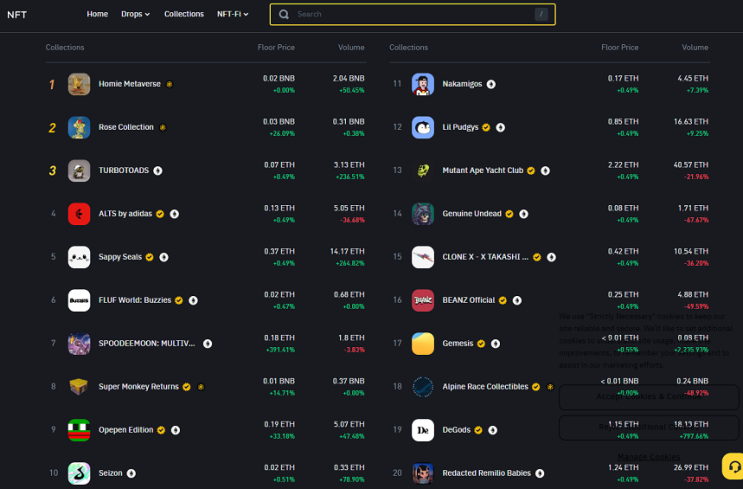The width and height of the screenshot is (743, 489).
Task: Click the Genuine Undead collection avatar
Action: (x=423, y=214)
